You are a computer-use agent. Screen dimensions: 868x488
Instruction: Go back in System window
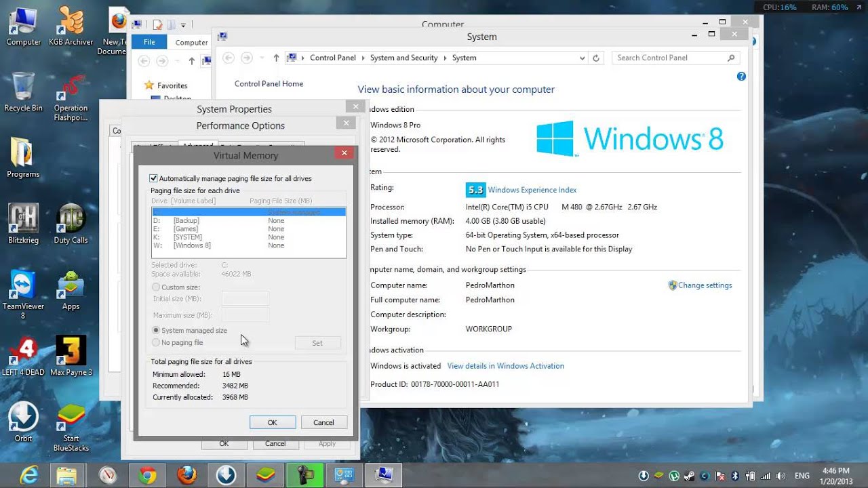229,58
